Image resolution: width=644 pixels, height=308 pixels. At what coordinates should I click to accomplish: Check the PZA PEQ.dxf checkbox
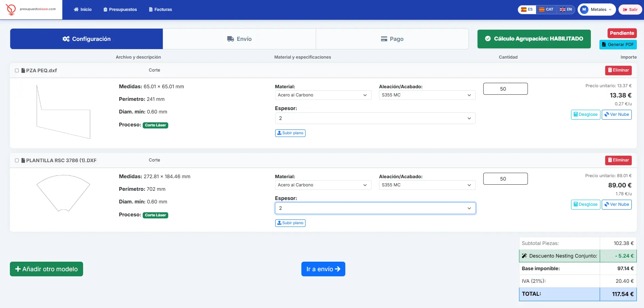click(17, 71)
